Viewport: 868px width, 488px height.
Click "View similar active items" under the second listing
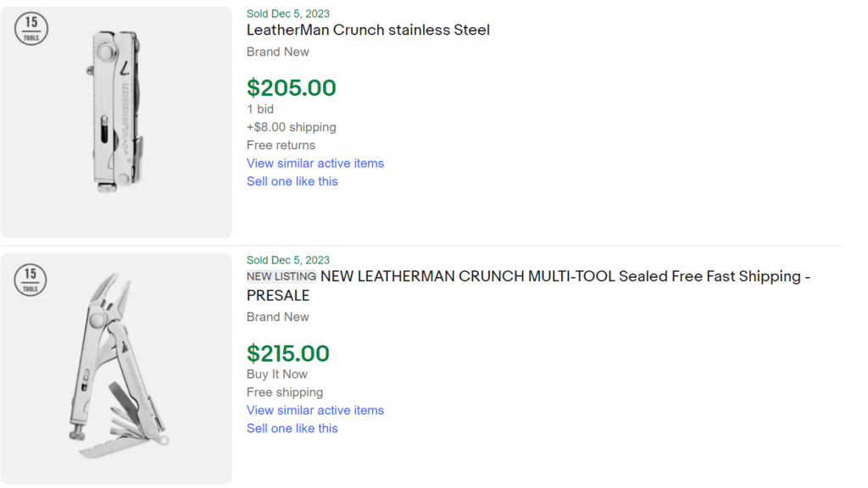coord(314,410)
